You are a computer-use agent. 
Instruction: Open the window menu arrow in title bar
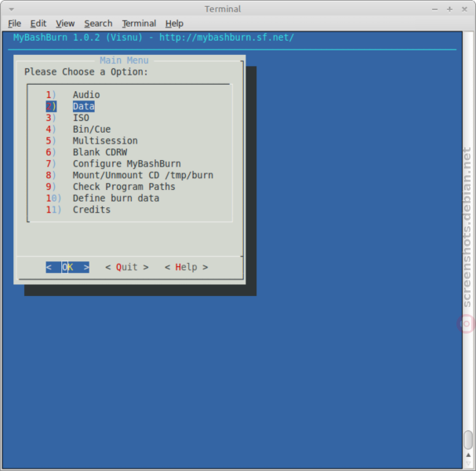point(12,9)
